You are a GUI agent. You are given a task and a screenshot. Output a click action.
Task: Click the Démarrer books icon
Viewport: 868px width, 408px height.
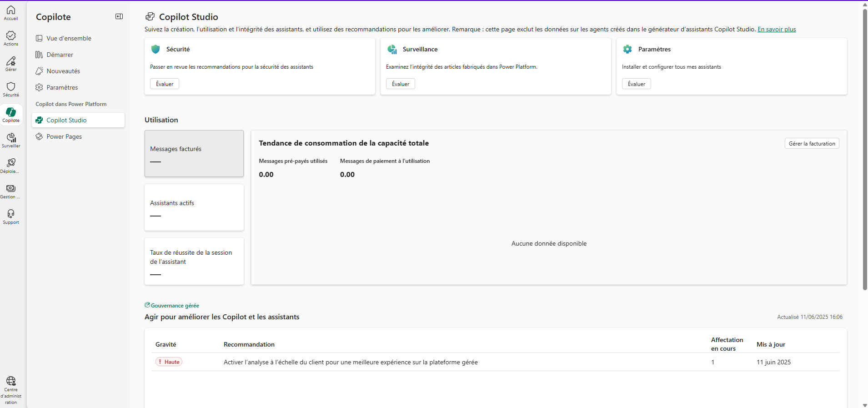(40, 55)
